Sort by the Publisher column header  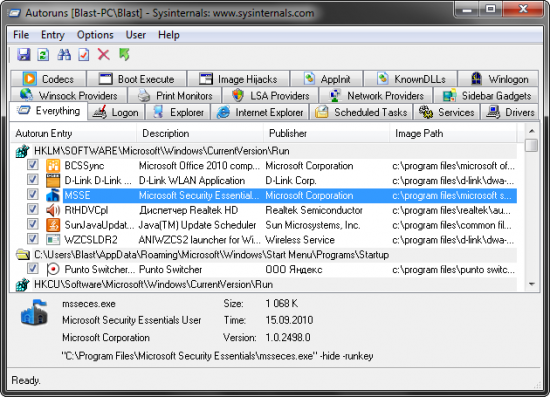(327, 134)
